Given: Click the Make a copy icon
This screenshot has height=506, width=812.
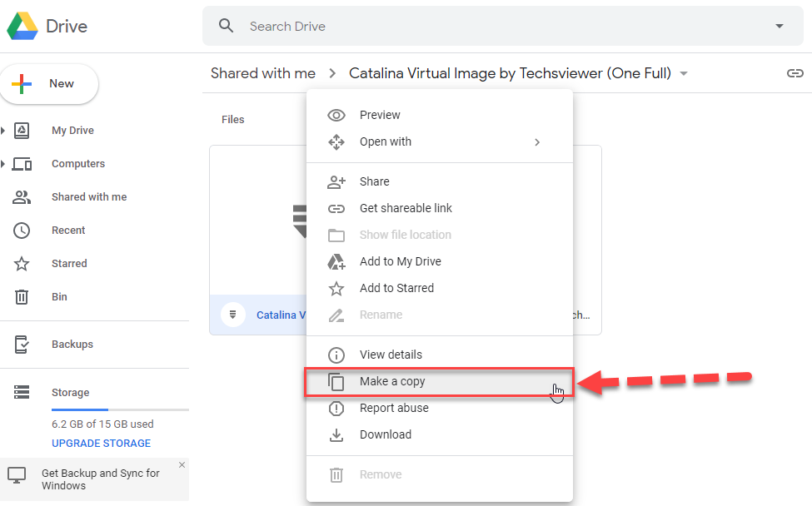Looking at the screenshot, I should (x=336, y=382).
